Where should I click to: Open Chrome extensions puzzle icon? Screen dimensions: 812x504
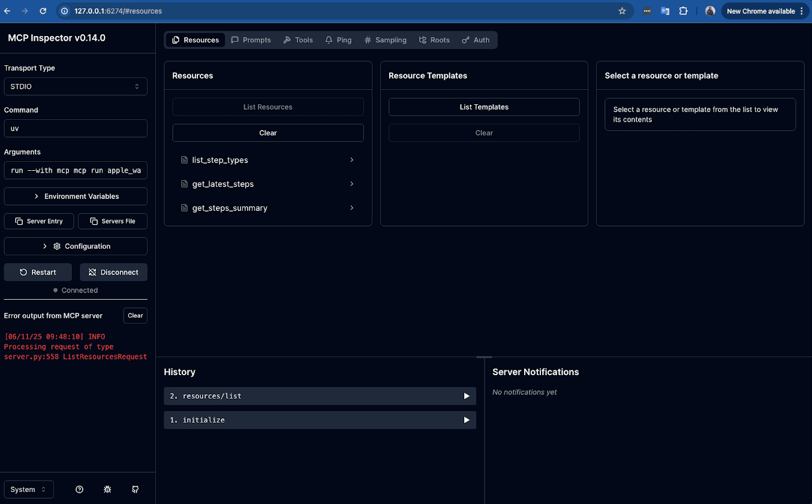click(x=683, y=11)
